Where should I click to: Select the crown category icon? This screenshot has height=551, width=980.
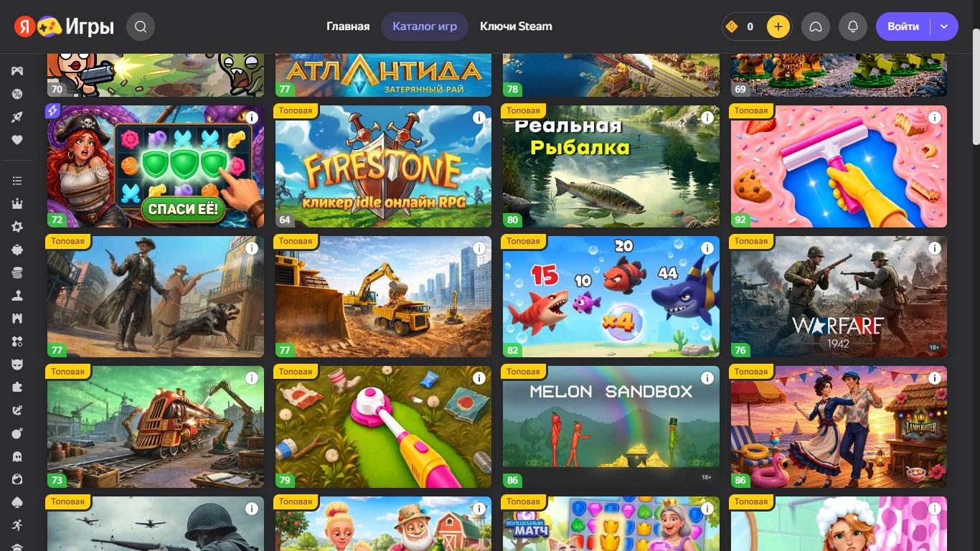(x=17, y=204)
